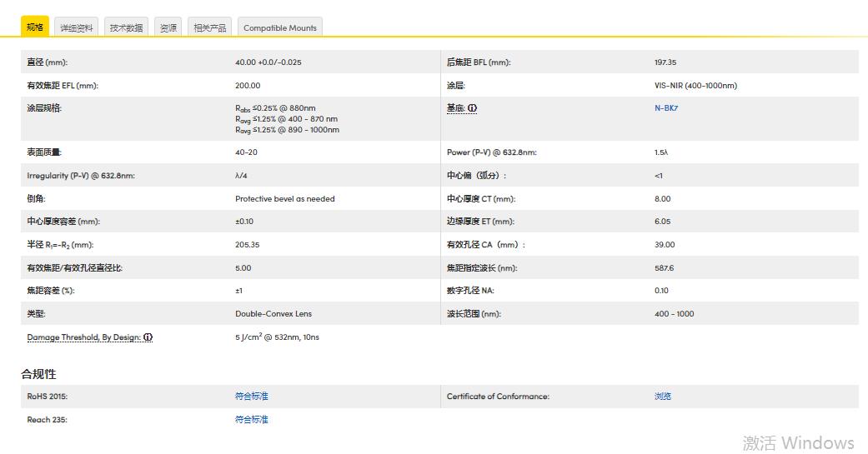Screen dimensions: 868x454
Task: Click the underlined 基底 label
Action: click(x=455, y=108)
